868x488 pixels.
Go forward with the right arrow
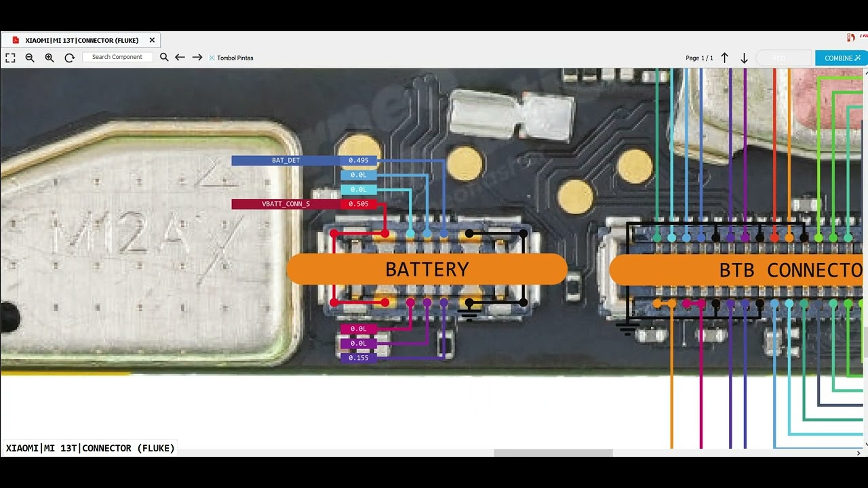pos(197,58)
